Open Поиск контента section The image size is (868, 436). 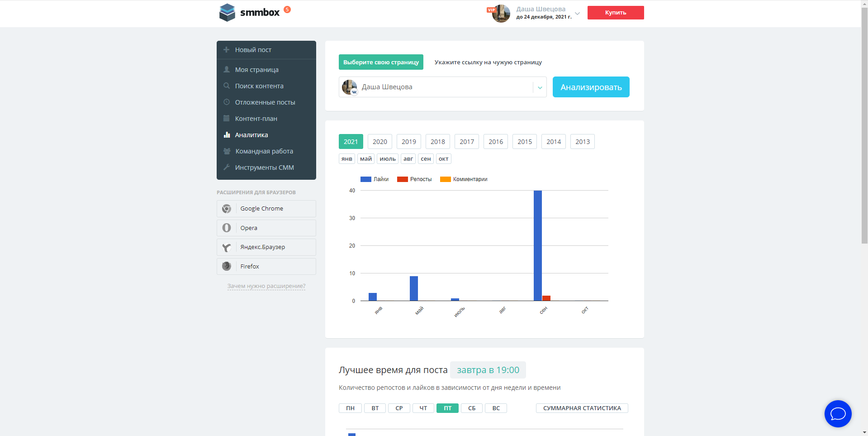point(259,86)
